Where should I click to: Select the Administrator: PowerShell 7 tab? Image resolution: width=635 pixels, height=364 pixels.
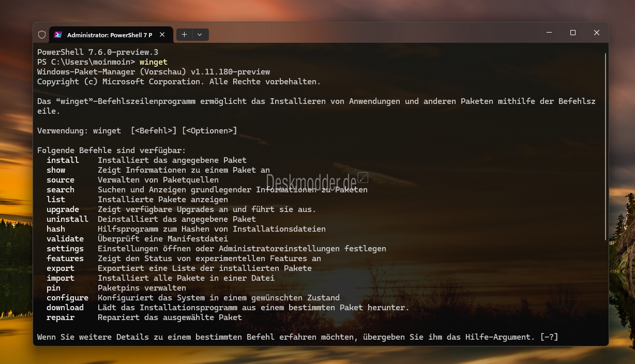click(x=111, y=35)
